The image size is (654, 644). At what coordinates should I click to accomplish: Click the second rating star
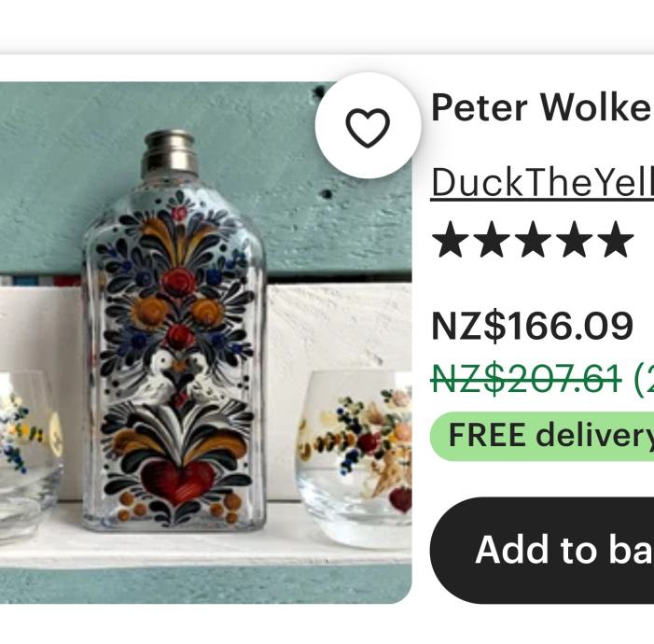[x=492, y=240]
